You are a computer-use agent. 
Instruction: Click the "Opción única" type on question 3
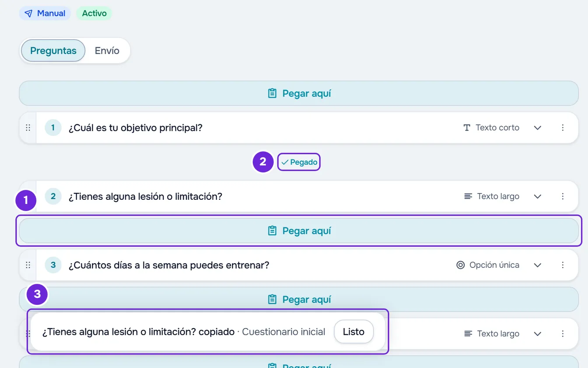coord(488,265)
